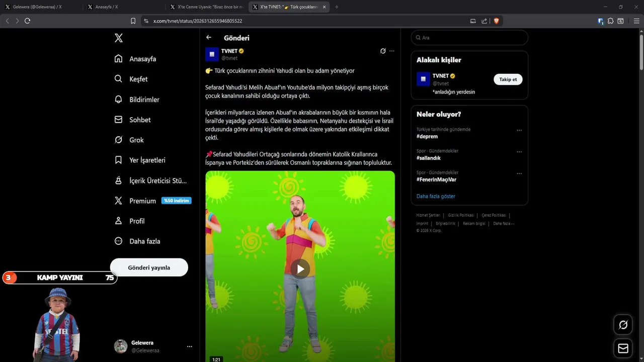644x362 pixels.
Task: Open Yer İşaretleri bookmark icon
Action: coord(118,160)
